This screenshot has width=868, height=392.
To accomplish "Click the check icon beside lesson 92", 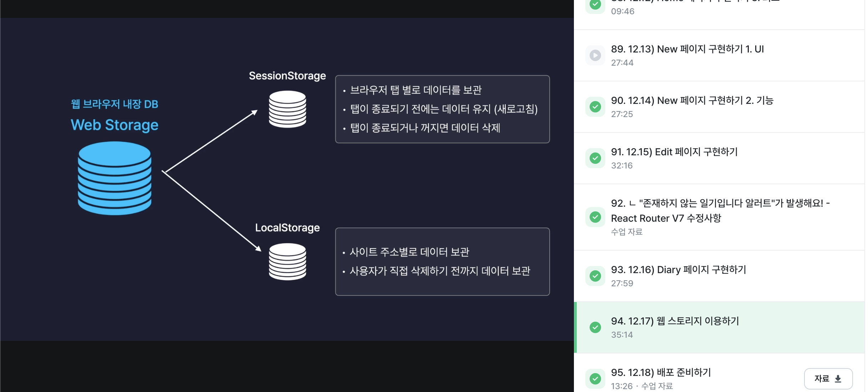I will tap(595, 217).
